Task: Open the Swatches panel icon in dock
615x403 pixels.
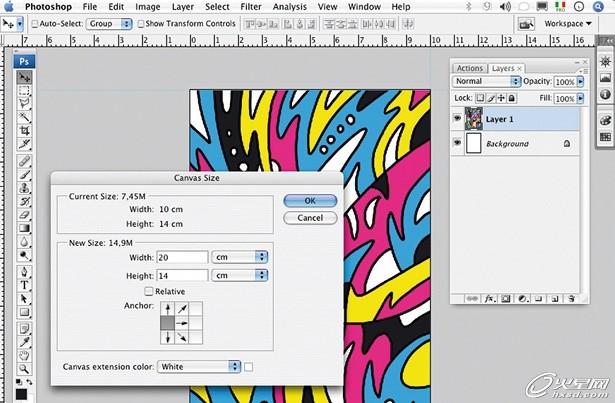Action: [605, 137]
